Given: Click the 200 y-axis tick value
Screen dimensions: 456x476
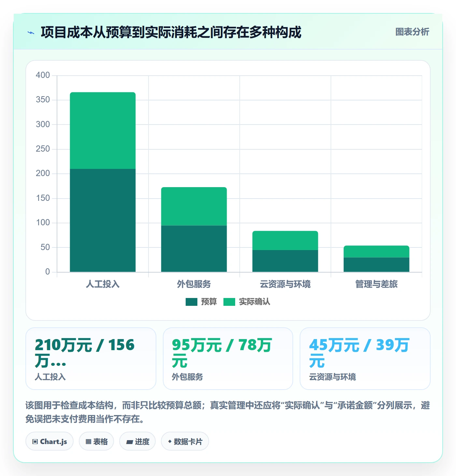Looking at the screenshot, I should pyautogui.click(x=43, y=173).
